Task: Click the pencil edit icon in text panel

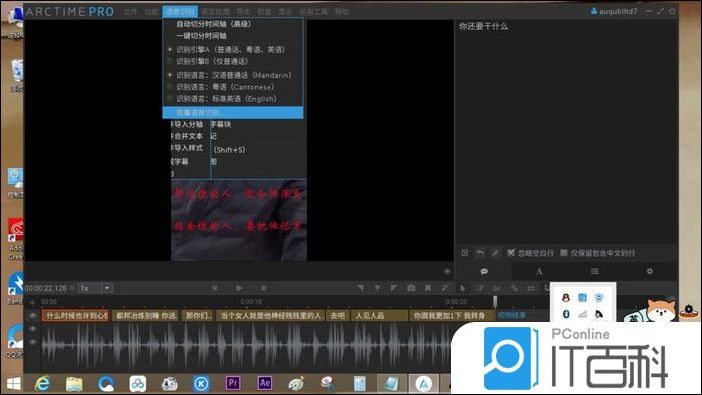Action: pos(495,253)
